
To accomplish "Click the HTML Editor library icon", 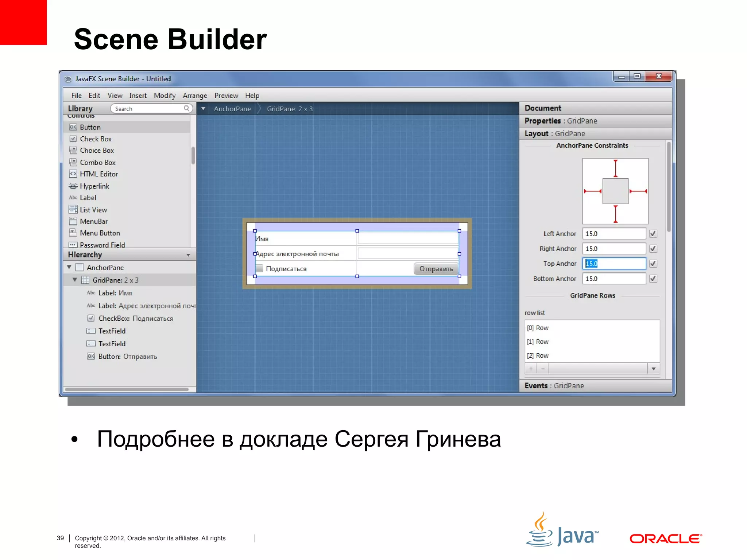I will (73, 174).
